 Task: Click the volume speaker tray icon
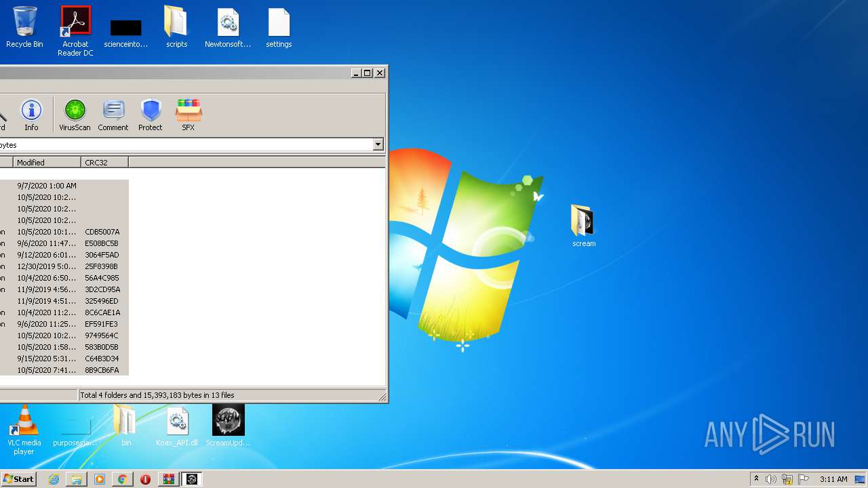coord(771,479)
